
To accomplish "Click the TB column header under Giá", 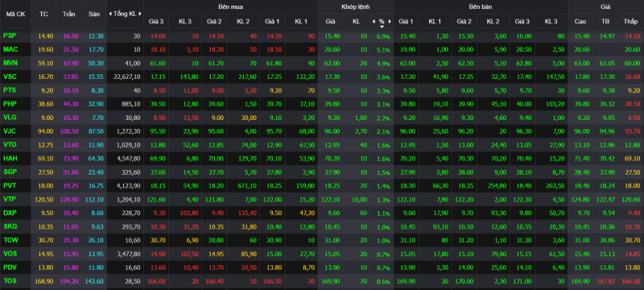I will [x=605, y=22].
